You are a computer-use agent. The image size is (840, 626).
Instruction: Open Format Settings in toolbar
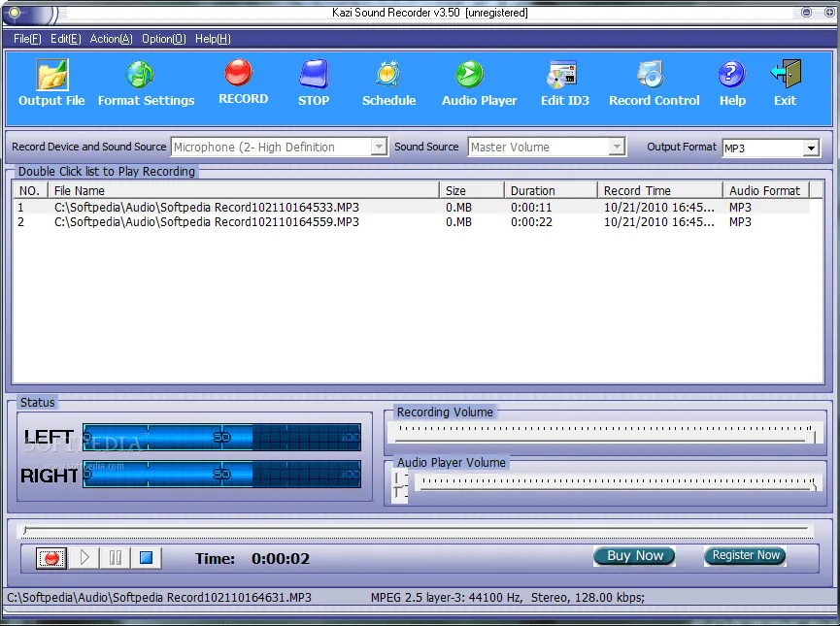click(x=146, y=83)
